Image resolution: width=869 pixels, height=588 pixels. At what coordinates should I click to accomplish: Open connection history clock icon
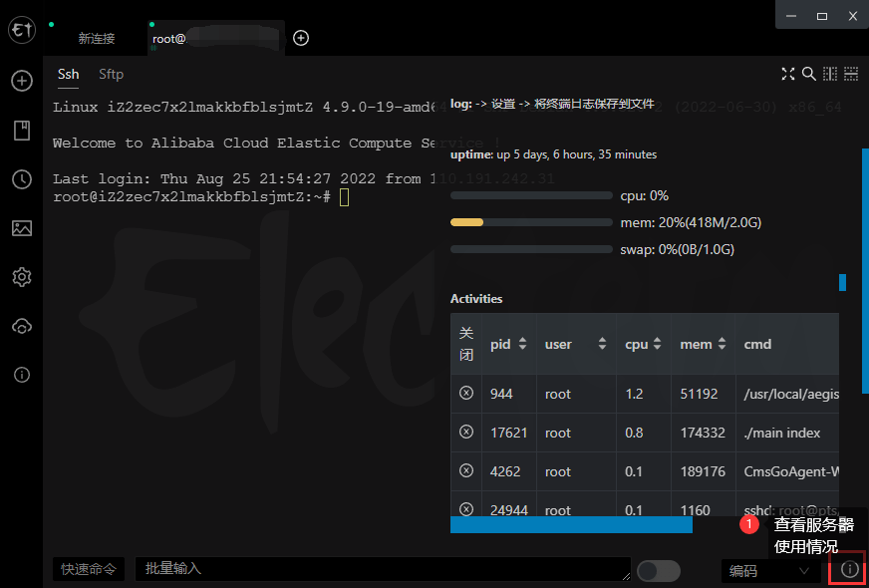click(x=22, y=179)
